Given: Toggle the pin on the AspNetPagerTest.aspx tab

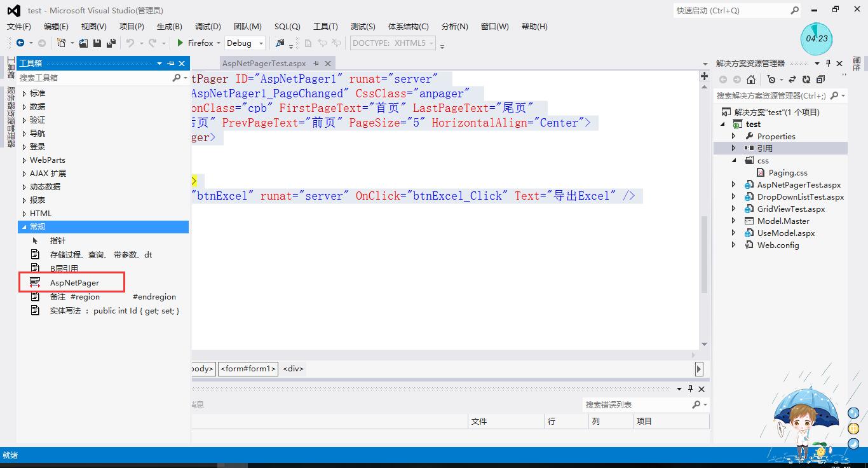Looking at the screenshot, I should (x=316, y=64).
